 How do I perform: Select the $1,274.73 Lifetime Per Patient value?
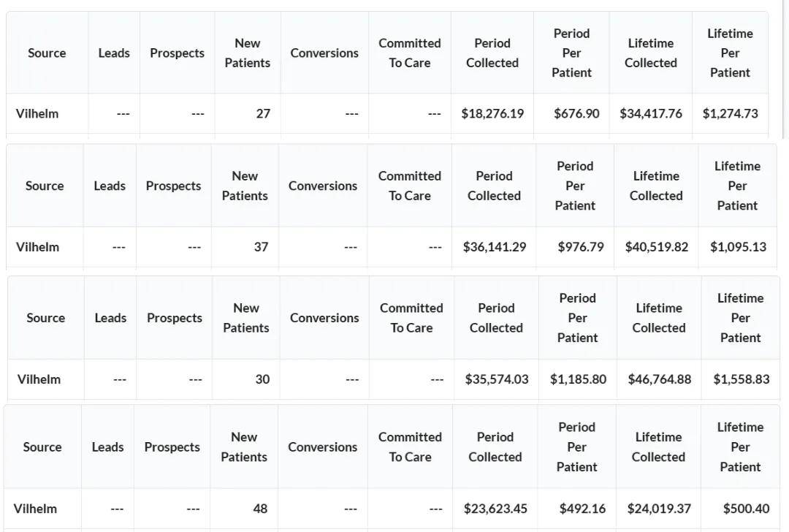pos(730,114)
